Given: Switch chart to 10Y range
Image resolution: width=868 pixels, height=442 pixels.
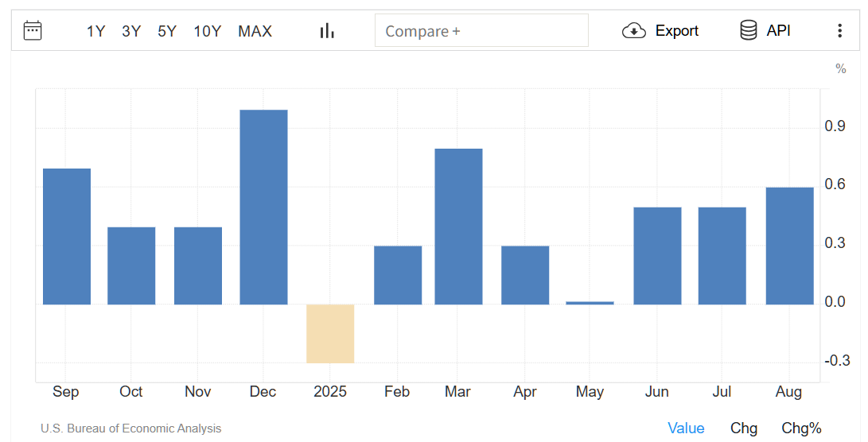Looking at the screenshot, I should [x=207, y=31].
